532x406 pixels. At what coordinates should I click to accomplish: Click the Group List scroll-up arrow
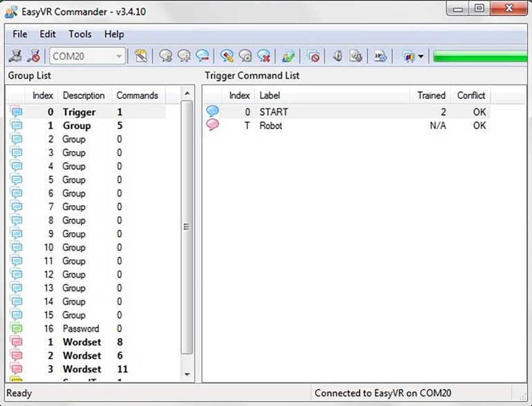187,93
